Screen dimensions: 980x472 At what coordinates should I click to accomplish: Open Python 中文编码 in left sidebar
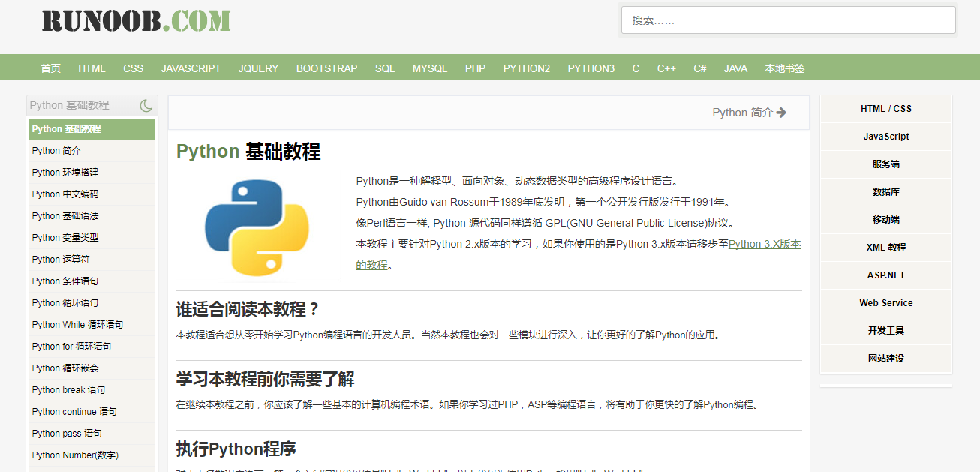click(92, 194)
